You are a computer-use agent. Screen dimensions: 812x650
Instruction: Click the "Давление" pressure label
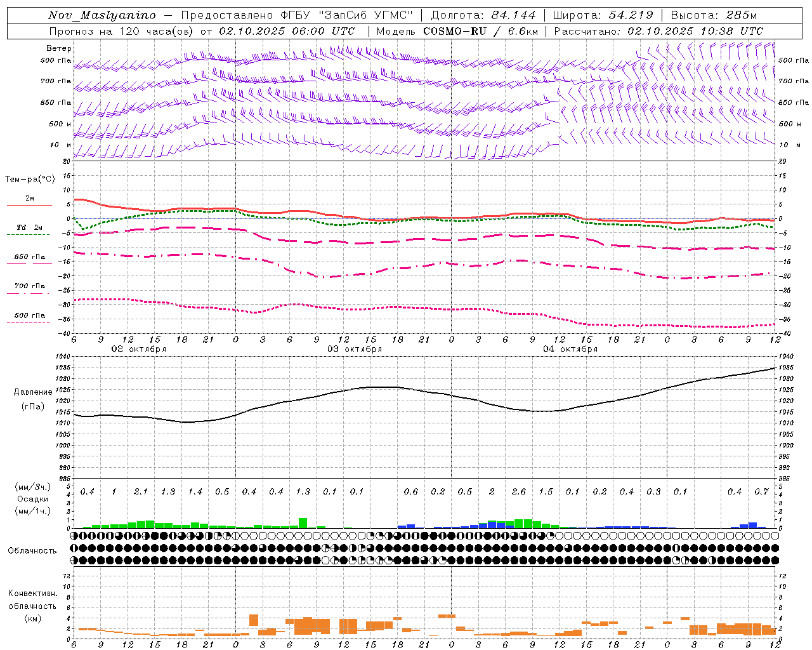point(33,392)
